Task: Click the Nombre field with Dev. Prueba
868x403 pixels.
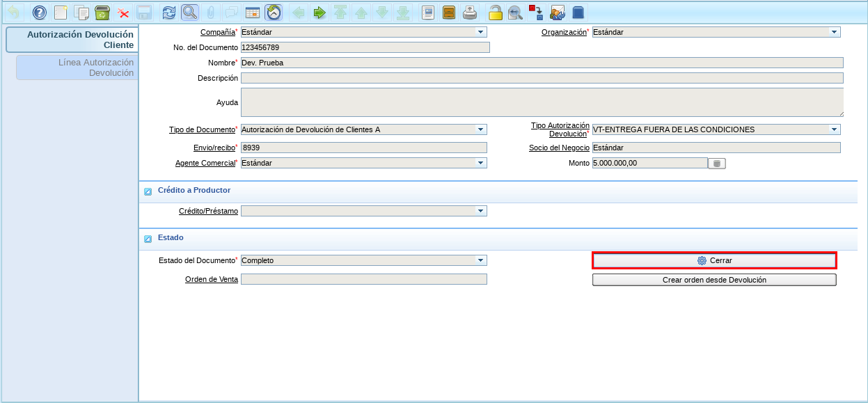Action: pos(542,63)
